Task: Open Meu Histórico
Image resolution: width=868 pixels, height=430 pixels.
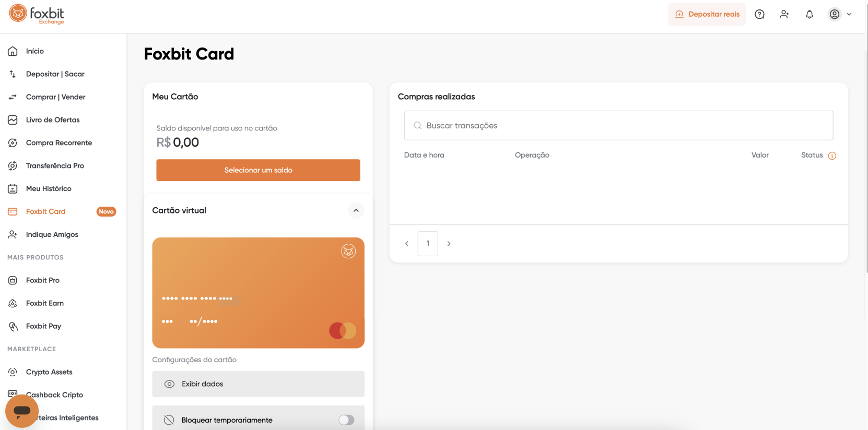Action: click(49, 189)
